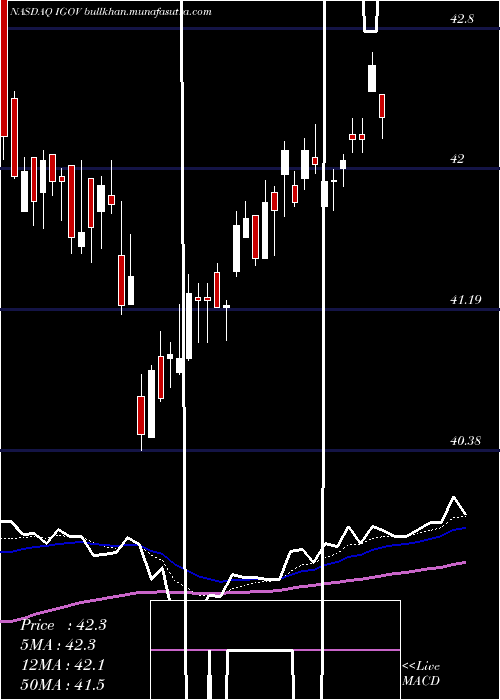The image size is (500, 700).
Task: Click the 5MA : 42.3 readout
Action: (x=58, y=645)
